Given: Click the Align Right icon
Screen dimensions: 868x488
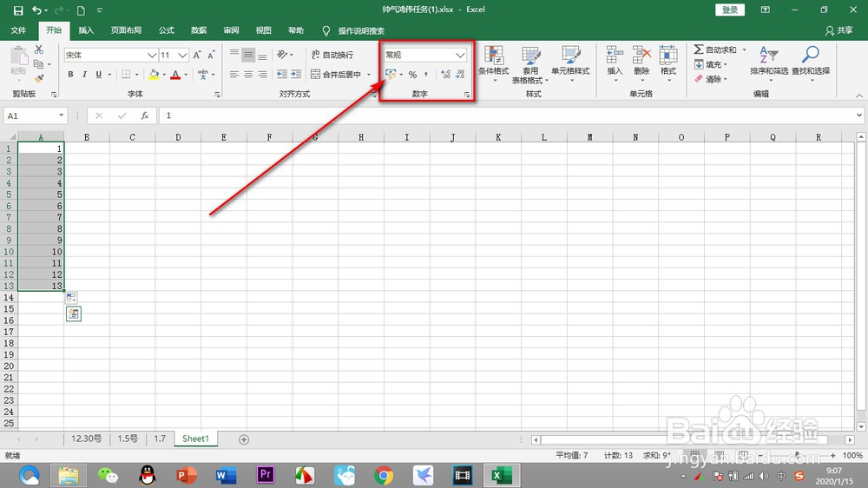Looking at the screenshot, I should (262, 74).
